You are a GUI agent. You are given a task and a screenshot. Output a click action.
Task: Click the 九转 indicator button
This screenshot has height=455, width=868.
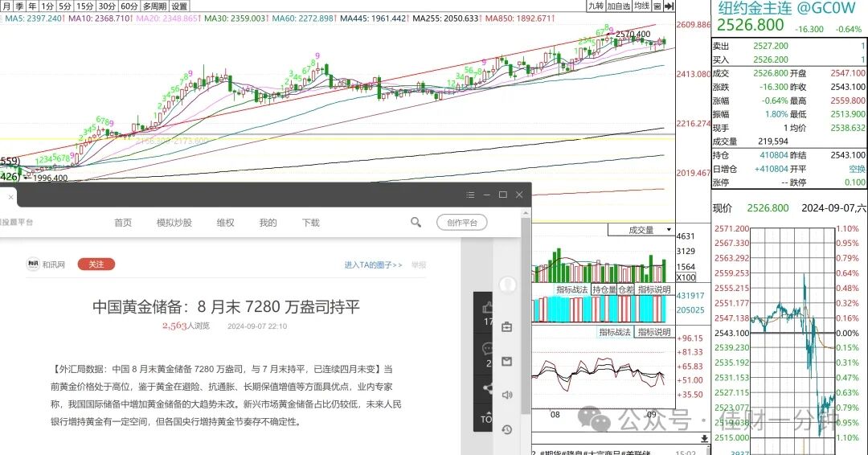596,6
